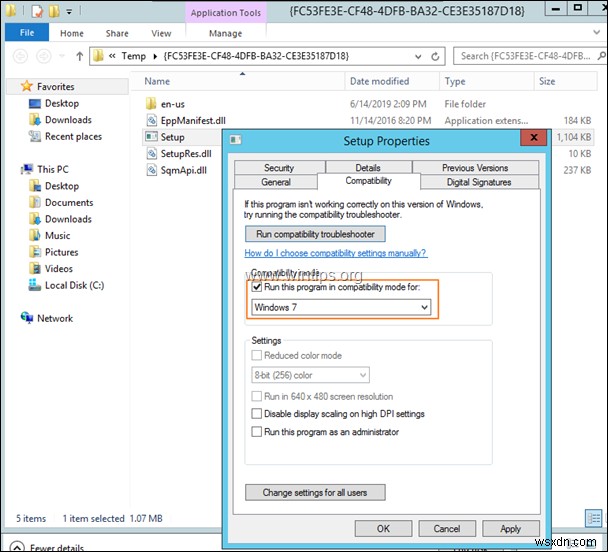Click OK in Setup Properties
The image size is (608, 552).
[x=383, y=528]
